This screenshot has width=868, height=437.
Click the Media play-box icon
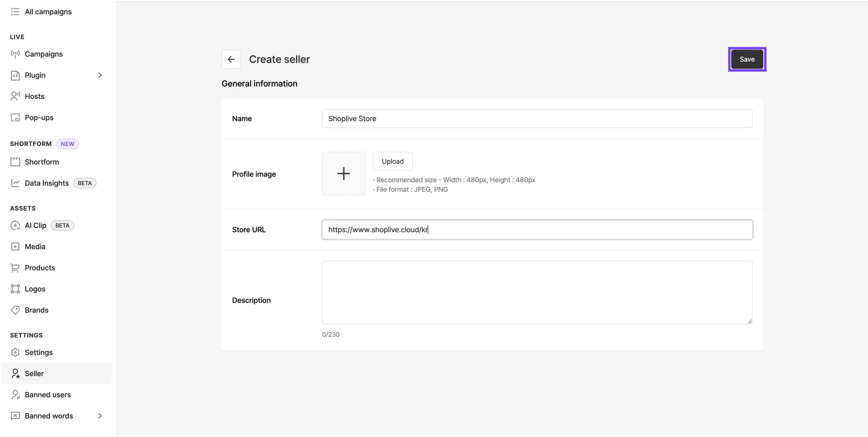(15, 247)
